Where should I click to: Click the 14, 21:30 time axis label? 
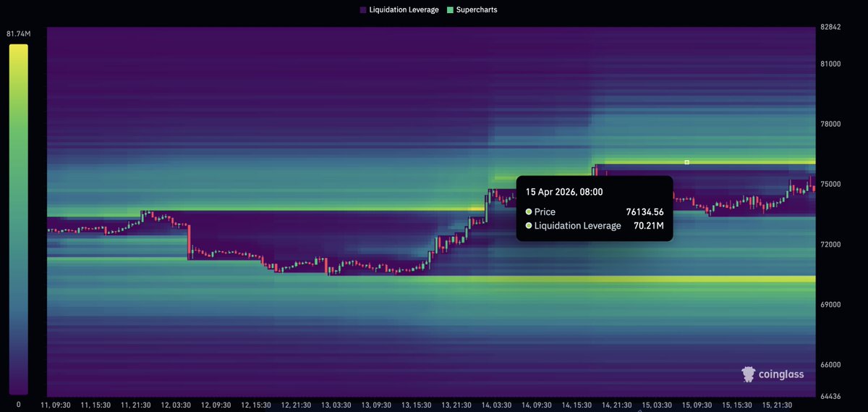(x=616, y=405)
